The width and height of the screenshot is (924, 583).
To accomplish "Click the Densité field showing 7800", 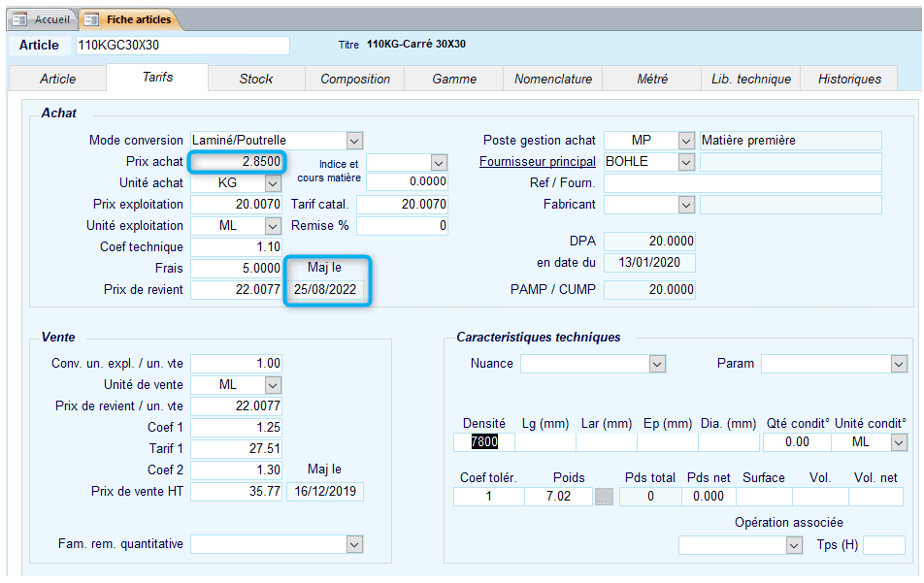I will (483, 442).
